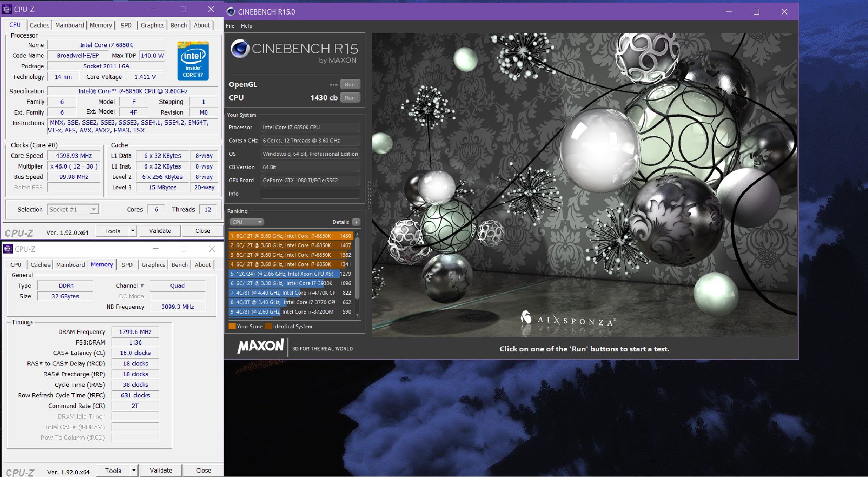The height and width of the screenshot is (477, 868).
Task: Run the CPU test in Cinebench
Action: pos(350,98)
